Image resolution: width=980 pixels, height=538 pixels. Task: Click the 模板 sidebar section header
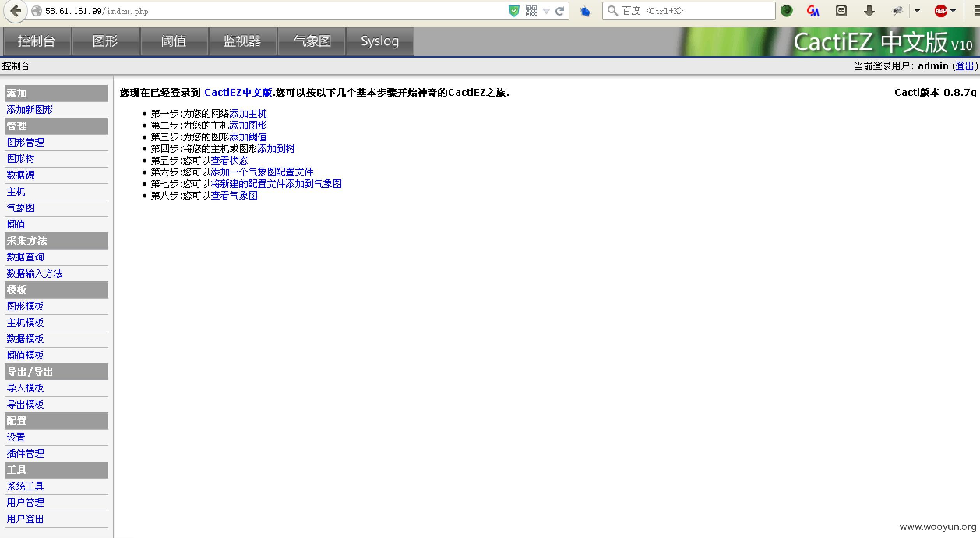pyautogui.click(x=56, y=290)
